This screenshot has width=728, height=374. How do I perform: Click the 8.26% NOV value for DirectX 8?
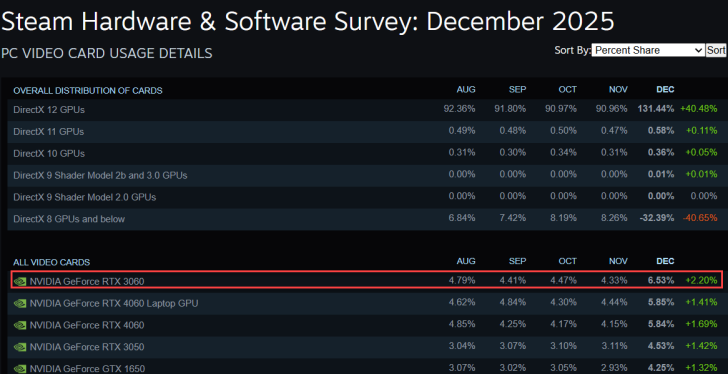pyautogui.click(x=614, y=218)
